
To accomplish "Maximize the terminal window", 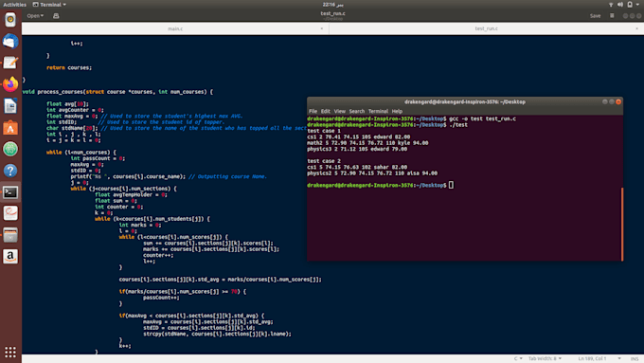I will [612, 101].
